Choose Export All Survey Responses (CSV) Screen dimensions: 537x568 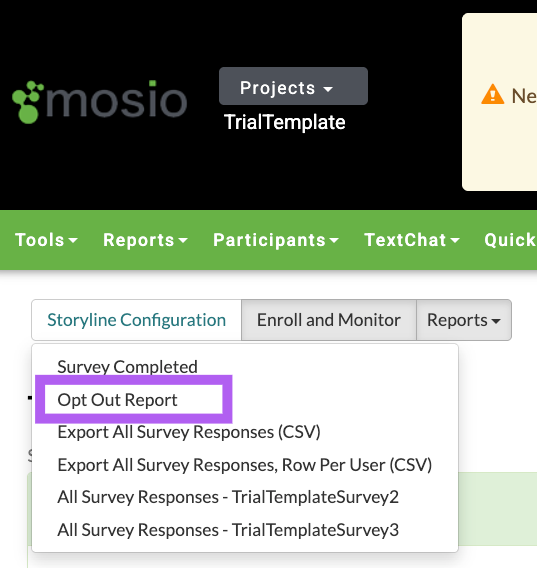click(189, 432)
